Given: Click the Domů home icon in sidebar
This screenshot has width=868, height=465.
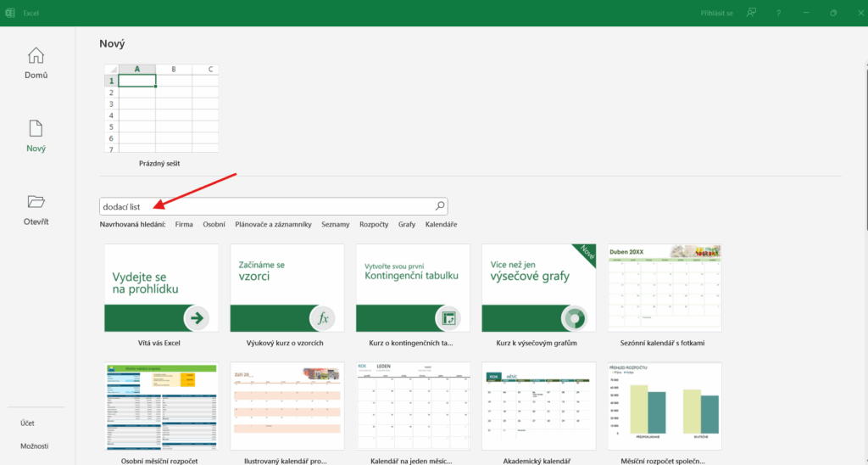Looking at the screenshot, I should pos(36,56).
